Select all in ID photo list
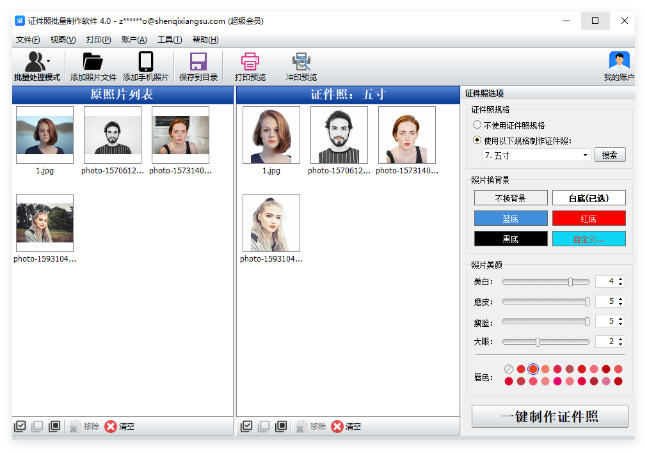647x452 pixels. click(x=246, y=426)
